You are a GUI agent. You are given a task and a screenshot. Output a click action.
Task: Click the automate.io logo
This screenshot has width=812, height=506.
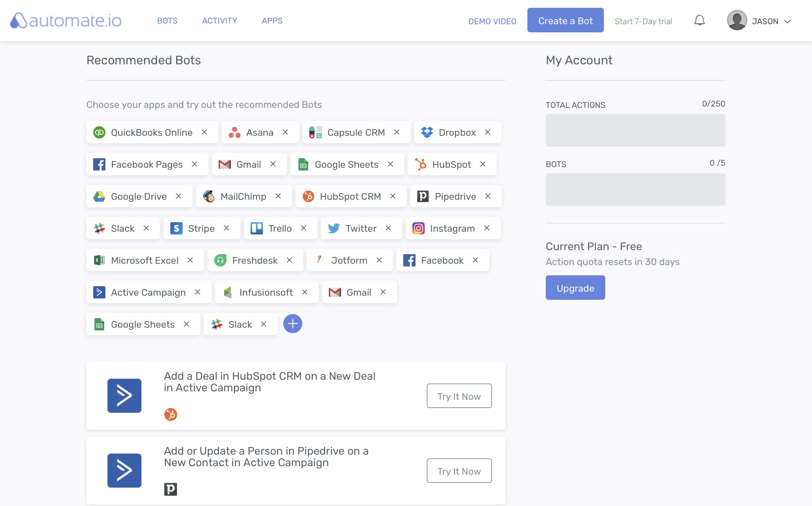click(x=66, y=21)
